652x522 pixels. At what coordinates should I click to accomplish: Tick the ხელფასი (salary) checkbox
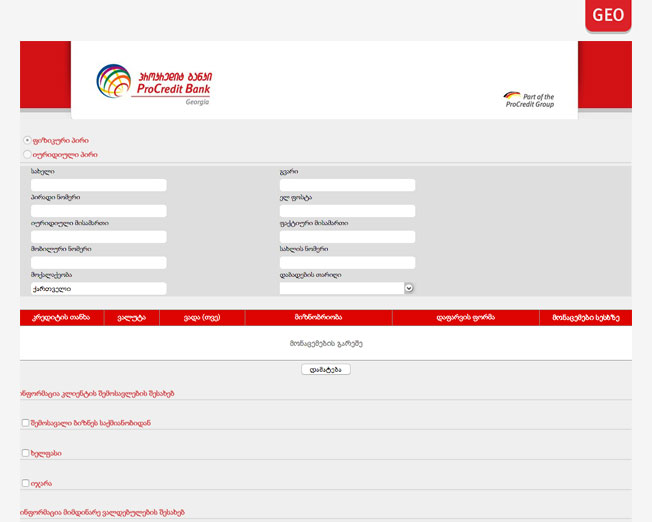tap(26, 453)
